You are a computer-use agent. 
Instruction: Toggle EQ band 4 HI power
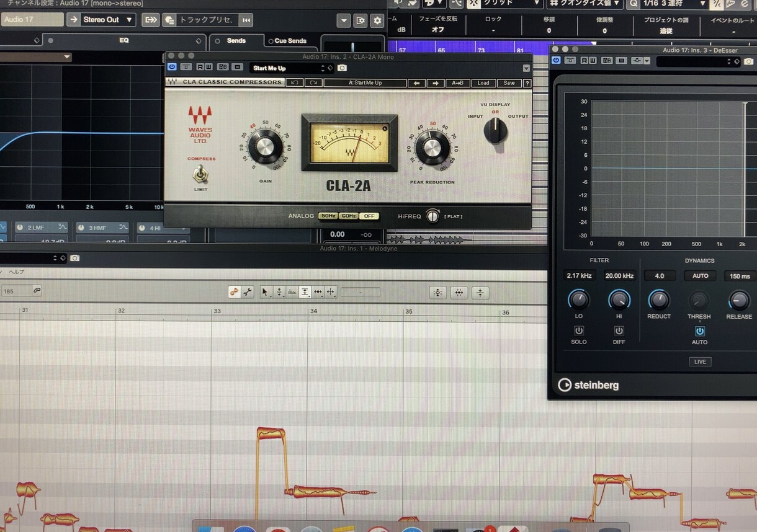141,228
